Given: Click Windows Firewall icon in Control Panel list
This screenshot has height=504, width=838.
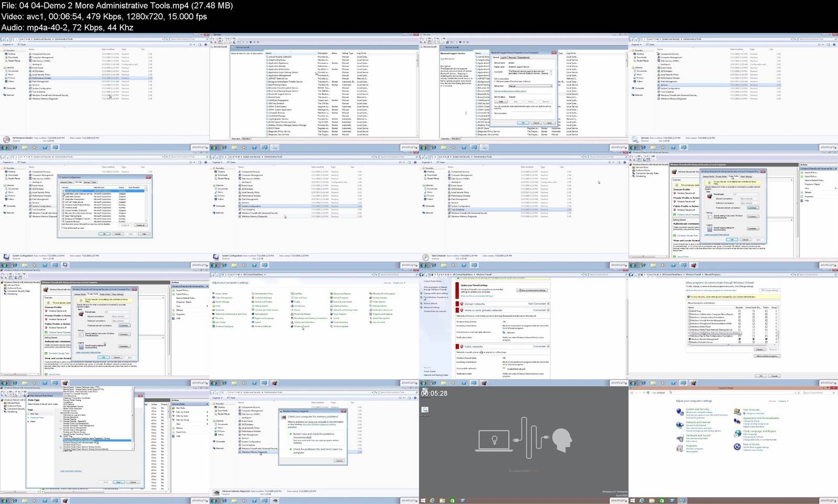Looking at the screenshot, I should click(x=292, y=327).
